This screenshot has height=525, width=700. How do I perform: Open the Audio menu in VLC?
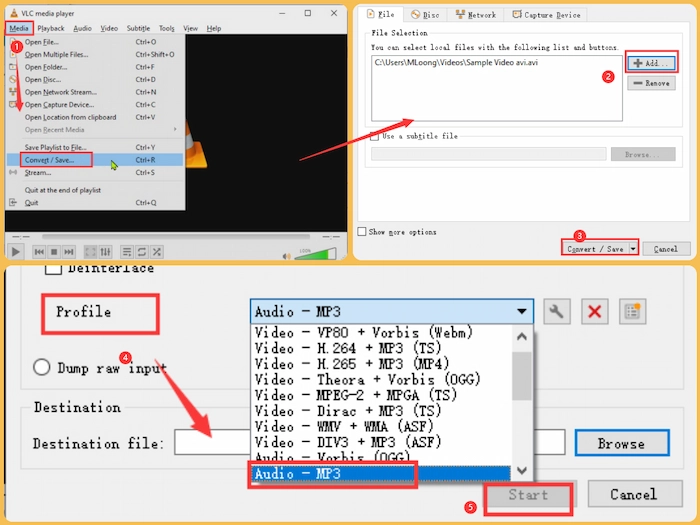(x=83, y=28)
